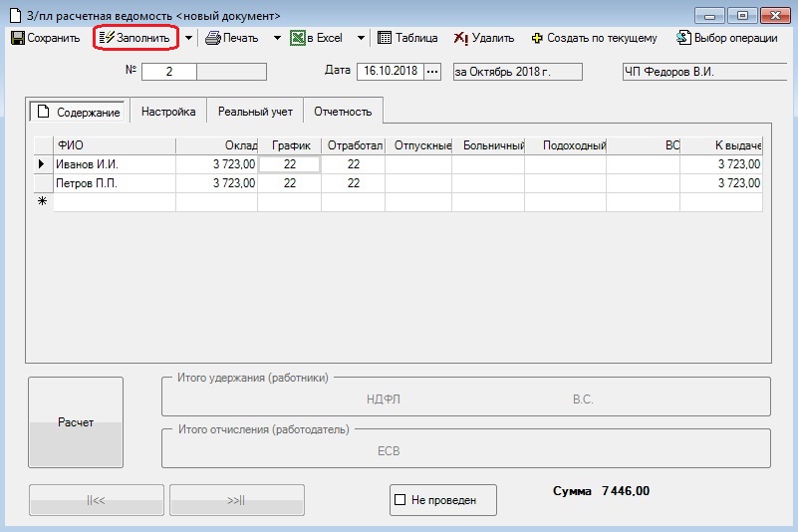Click the К выдаче column header
Viewport: 798px width, 532px height.
(721, 145)
